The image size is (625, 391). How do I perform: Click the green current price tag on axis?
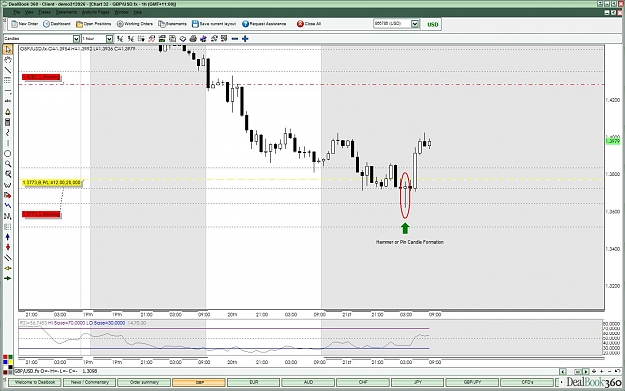[x=613, y=141]
